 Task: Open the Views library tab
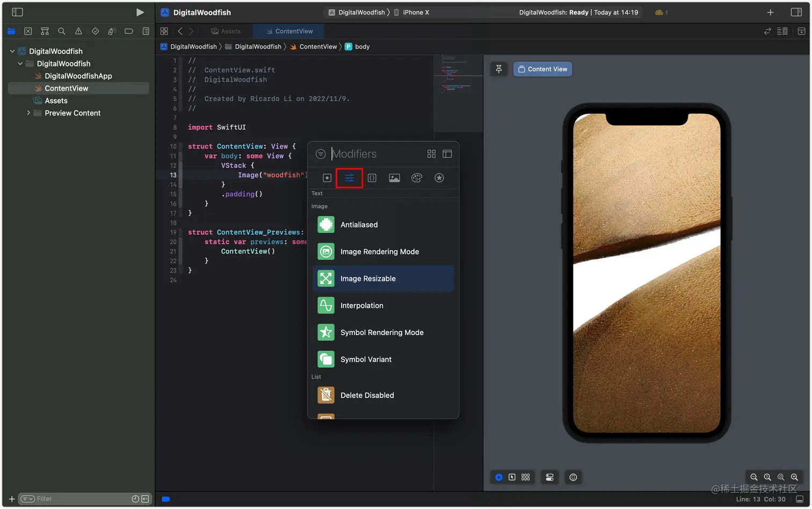(327, 178)
